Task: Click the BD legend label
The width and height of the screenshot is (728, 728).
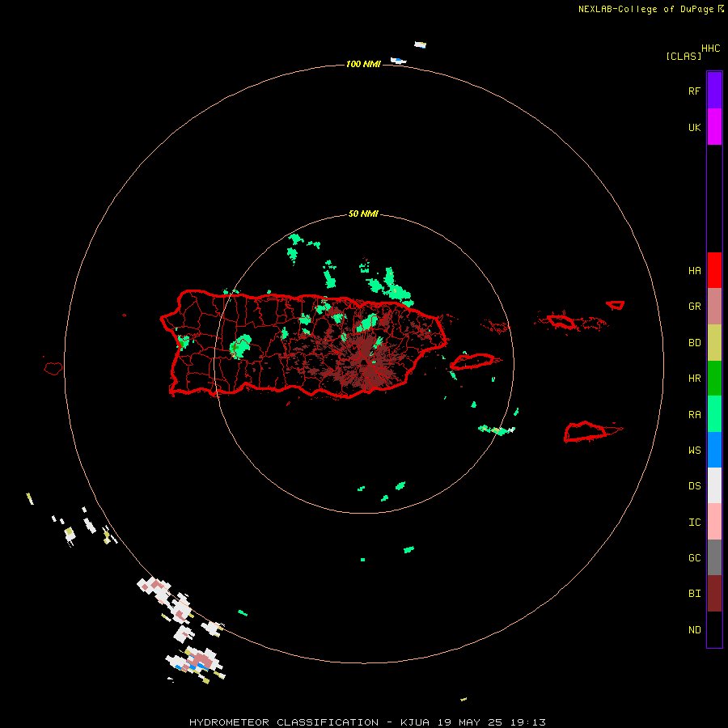Action: pyautogui.click(x=694, y=343)
